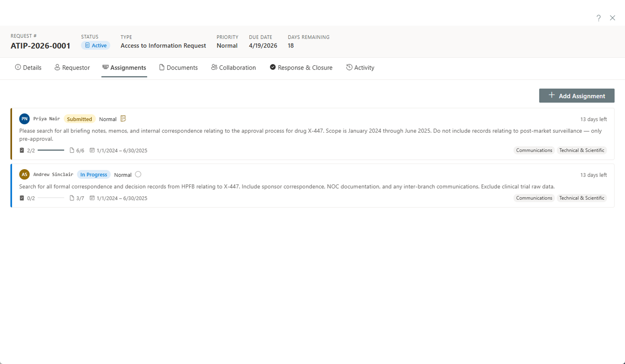Screen dimensions: 625x364
Task: Click the PN avatar for Priya Nair
Action: pyautogui.click(x=24, y=119)
